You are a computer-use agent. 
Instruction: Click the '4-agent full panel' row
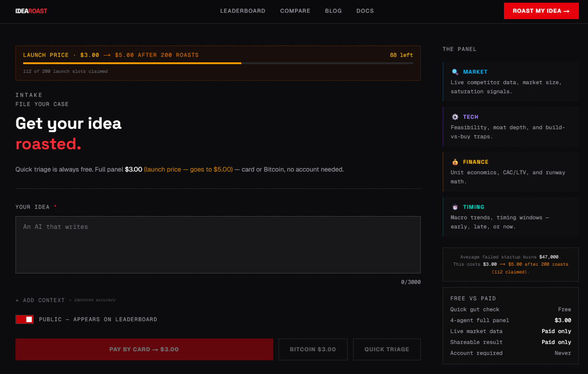511,320
